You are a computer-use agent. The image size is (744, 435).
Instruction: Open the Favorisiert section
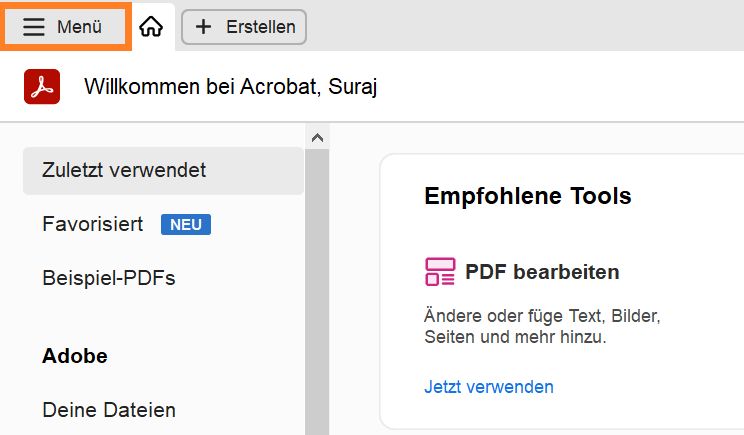(93, 224)
